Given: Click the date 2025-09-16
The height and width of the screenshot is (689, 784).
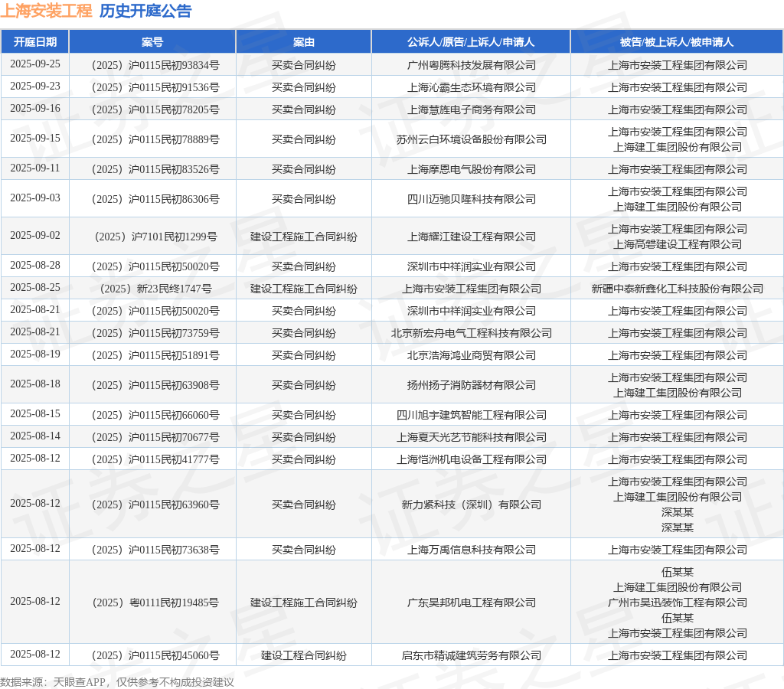Looking at the screenshot, I should pyautogui.click(x=35, y=108).
